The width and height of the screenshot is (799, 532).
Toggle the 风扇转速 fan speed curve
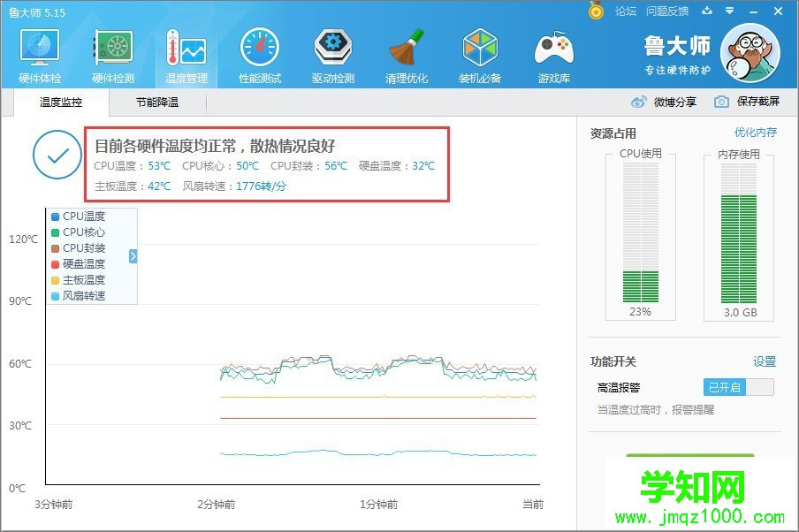tap(82, 296)
